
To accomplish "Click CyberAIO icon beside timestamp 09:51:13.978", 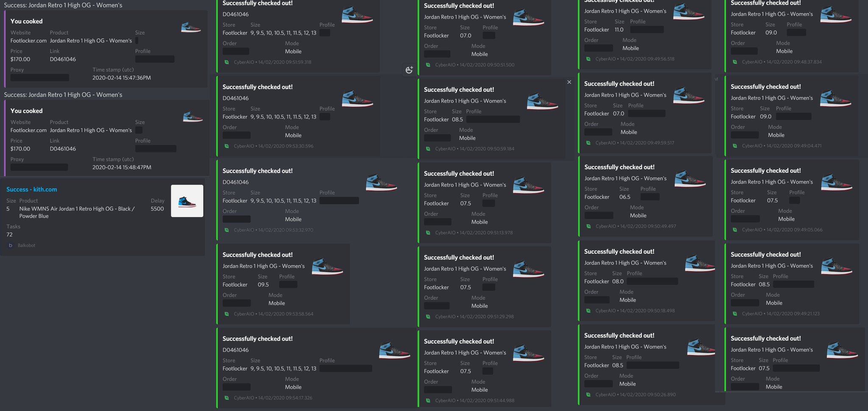I will point(428,233).
